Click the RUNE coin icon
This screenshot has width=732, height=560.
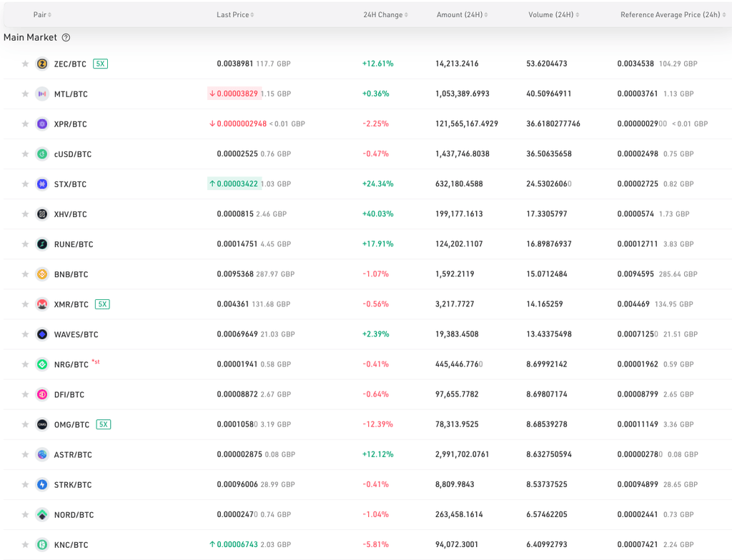pyautogui.click(x=42, y=244)
